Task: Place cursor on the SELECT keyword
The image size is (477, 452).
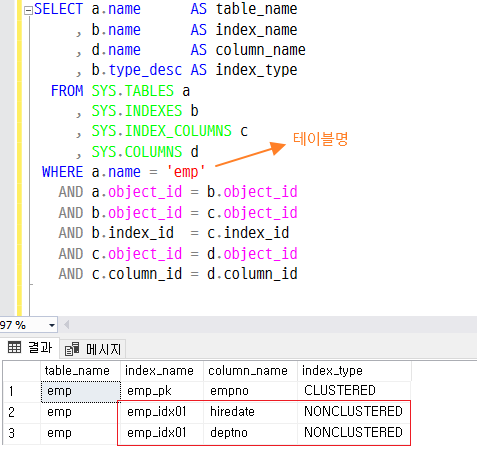Action: pos(58,9)
